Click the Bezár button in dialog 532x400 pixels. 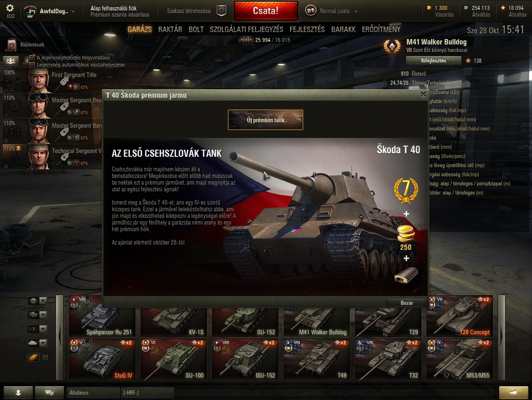pos(406,303)
